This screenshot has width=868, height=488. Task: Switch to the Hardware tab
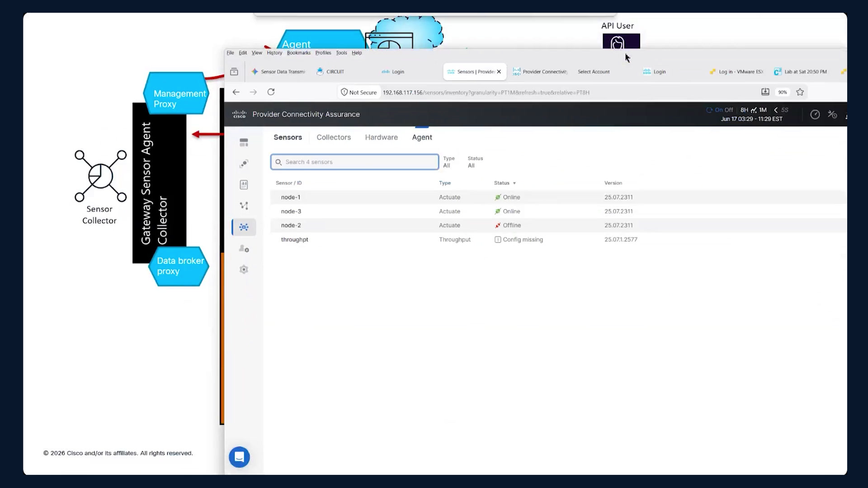[x=382, y=137]
